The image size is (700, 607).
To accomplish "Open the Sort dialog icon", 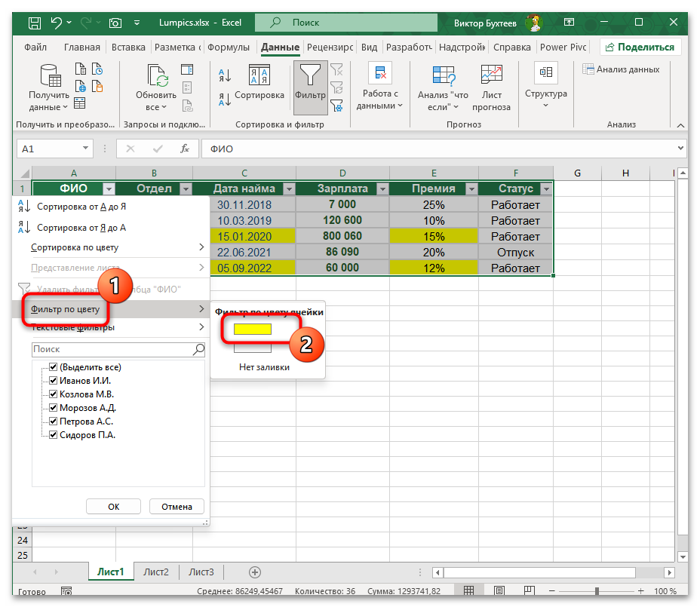I will click(x=259, y=78).
